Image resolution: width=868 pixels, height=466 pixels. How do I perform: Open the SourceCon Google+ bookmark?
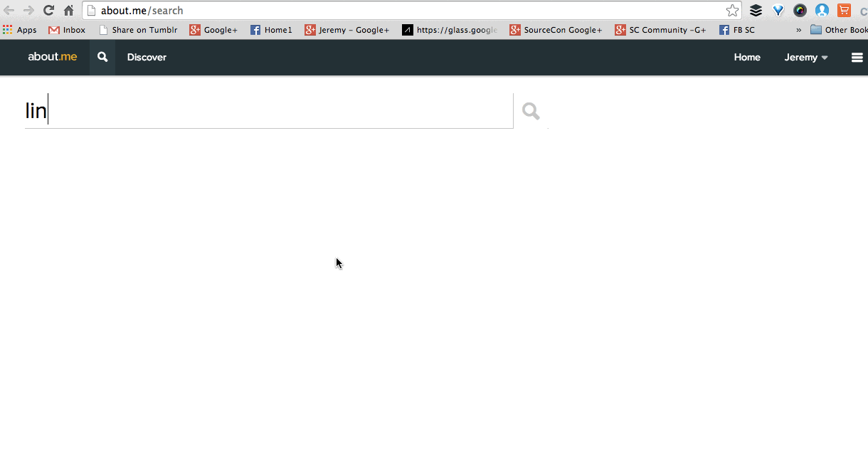click(x=556, y=30)
